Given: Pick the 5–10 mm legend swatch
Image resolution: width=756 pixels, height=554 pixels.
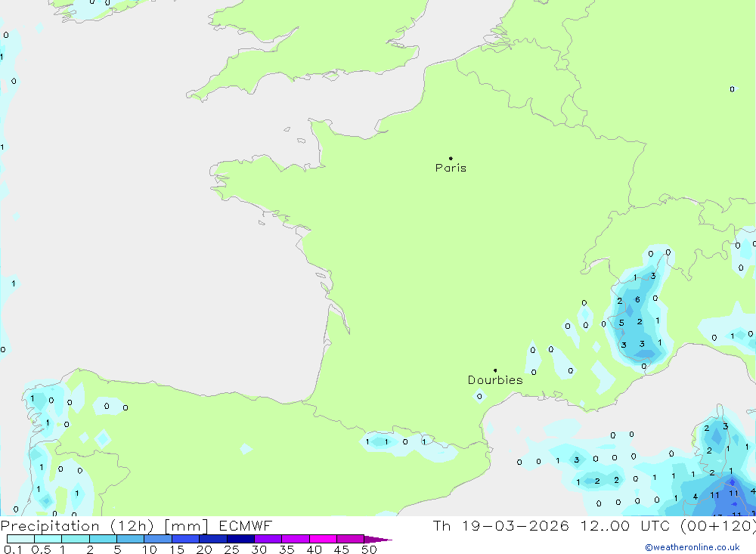Looking at the screenshot, I should coord(130,539).
